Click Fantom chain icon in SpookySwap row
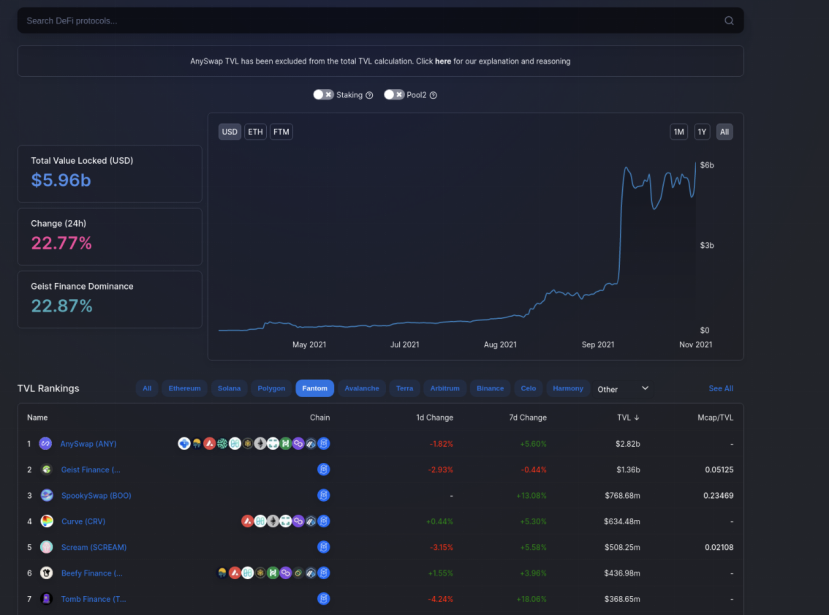This screenshot has width=829, height=616. (x=324, y=495)
